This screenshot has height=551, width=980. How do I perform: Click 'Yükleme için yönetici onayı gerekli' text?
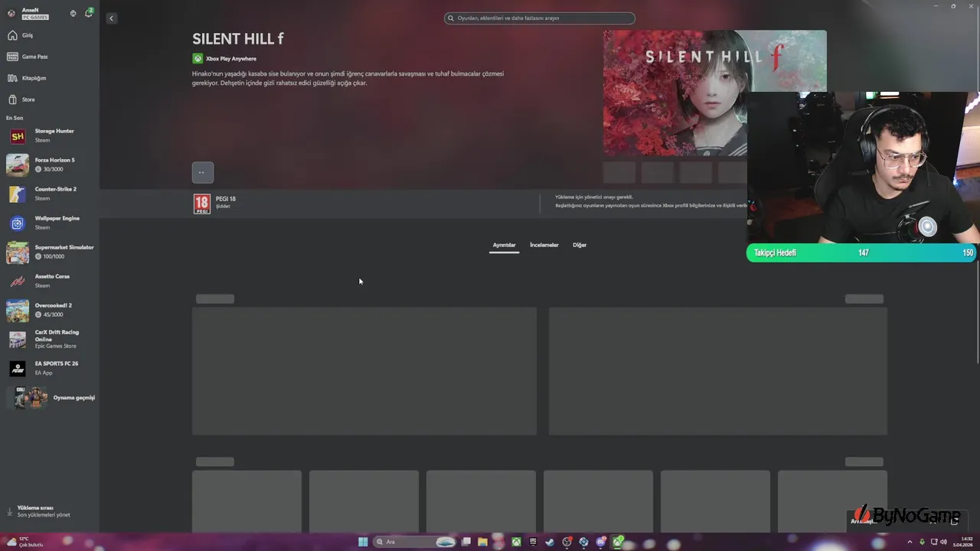coord(594,197)
